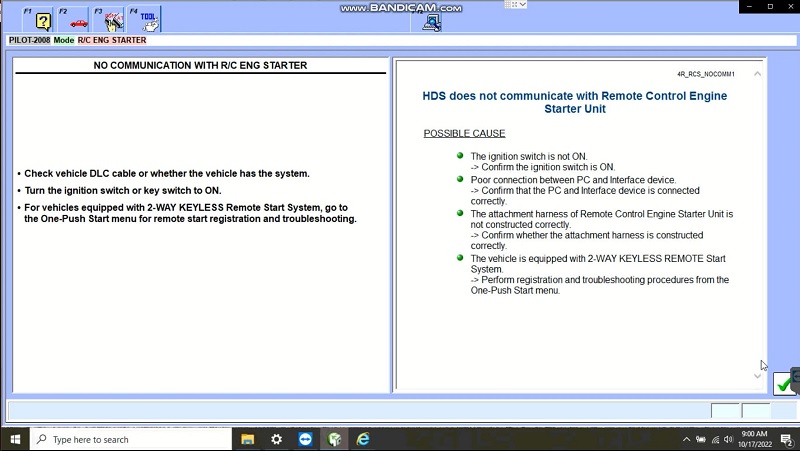800x451 pixels.
Task: Open the volume speaker tray icon
Action: coord(728,439)
